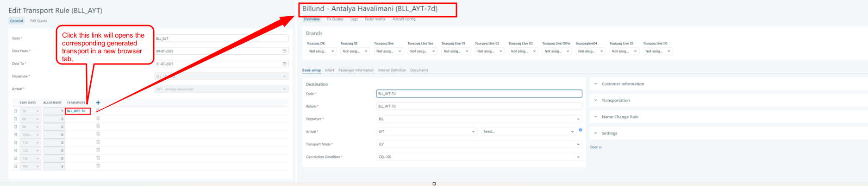Image resolution: width=868 pixels, height=186 pixels.
Task: Delete the 11d stay days row
Action: (x=98, y=142)
